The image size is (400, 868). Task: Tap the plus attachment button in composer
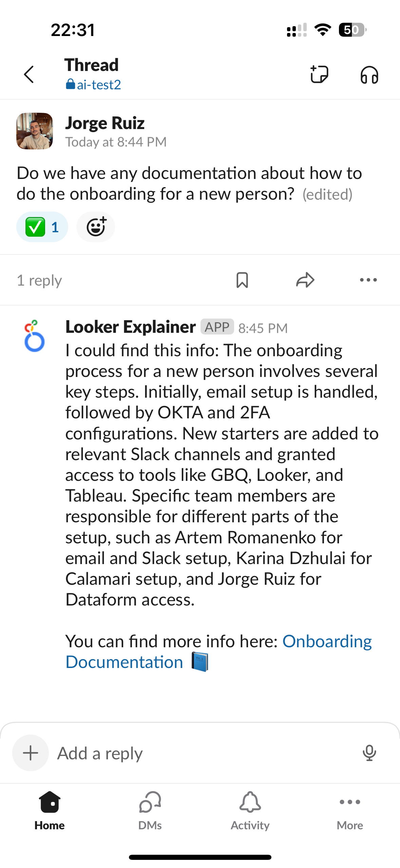(x=31, y=753)
